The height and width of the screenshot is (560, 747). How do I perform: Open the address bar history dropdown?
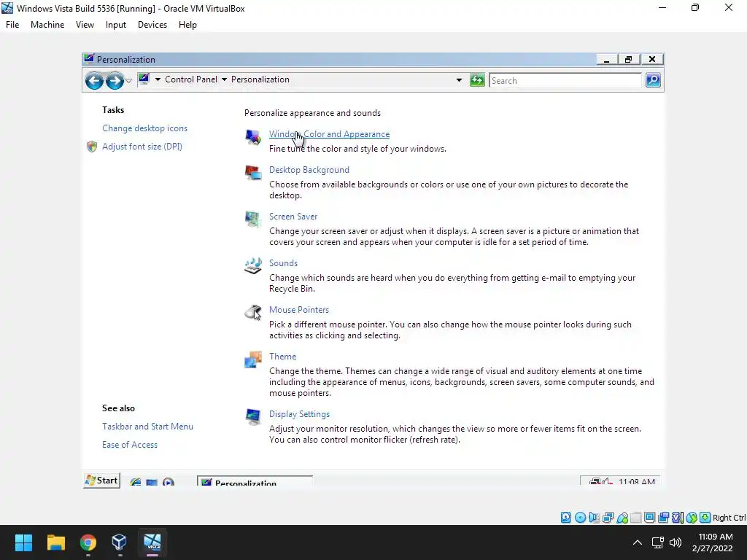click(459, 80)
